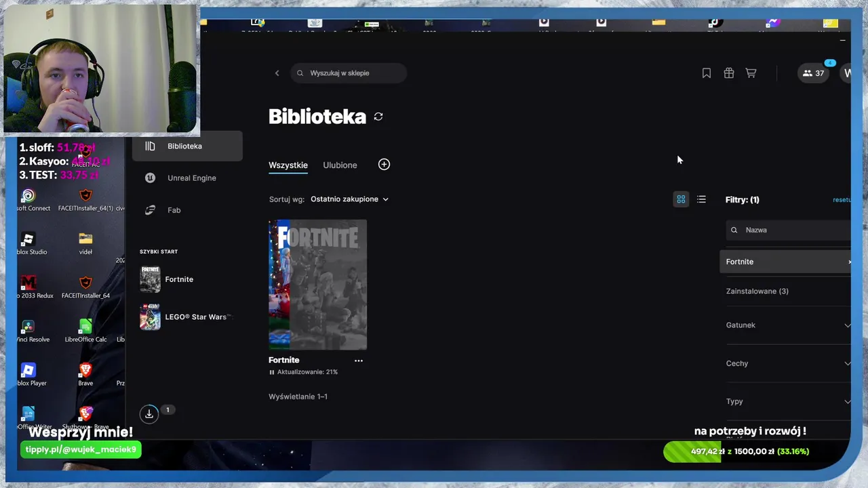Open Roblox Studio desktop shortcut

[x=28, y=244]
